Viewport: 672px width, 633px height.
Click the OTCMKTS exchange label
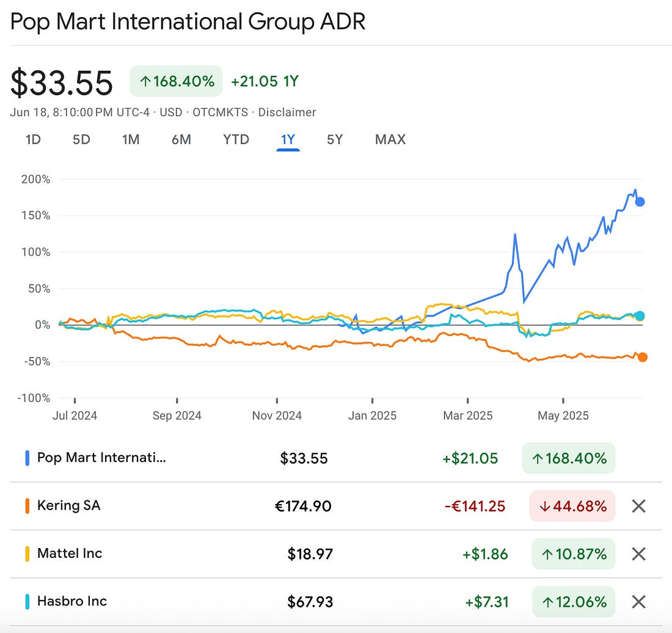click(221, 112)
